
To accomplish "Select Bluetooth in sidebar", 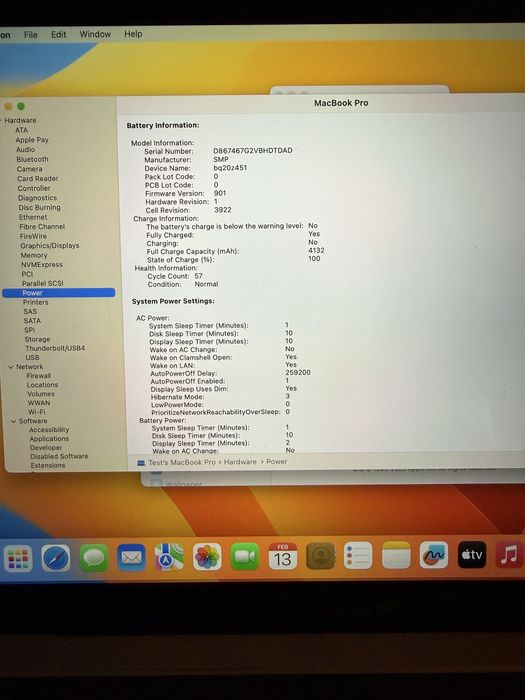I will [x=33, y=159].
